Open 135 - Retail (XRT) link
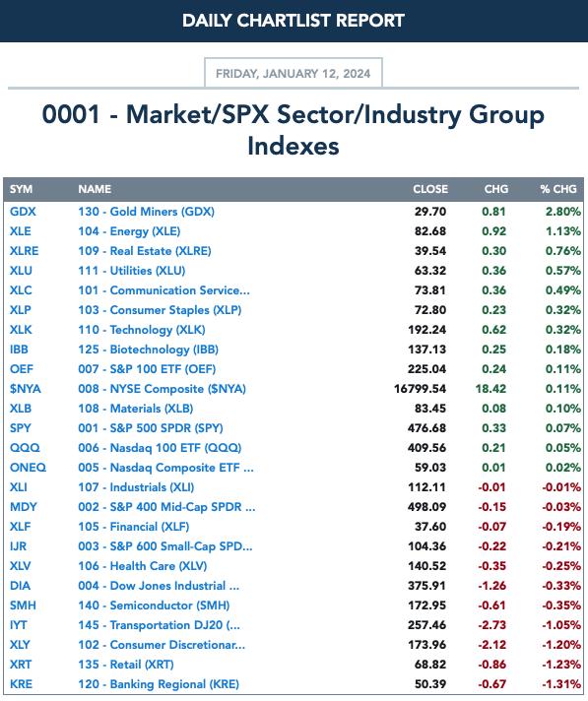The image size is (588, 701). [126, 665]
